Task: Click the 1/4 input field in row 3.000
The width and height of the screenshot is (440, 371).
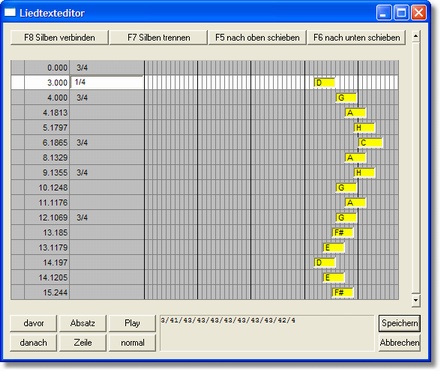Action: 107,82
